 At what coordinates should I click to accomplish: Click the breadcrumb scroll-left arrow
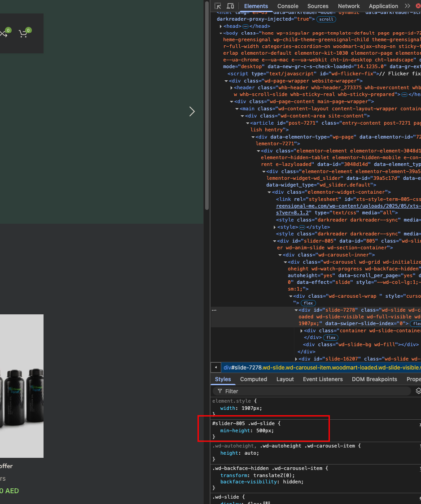(216, 367)
